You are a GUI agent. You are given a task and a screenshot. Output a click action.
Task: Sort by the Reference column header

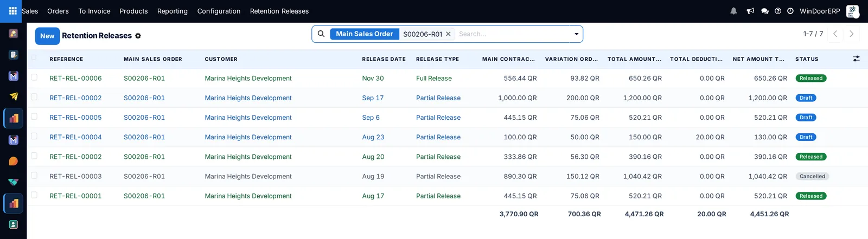[x=66, y=59]
